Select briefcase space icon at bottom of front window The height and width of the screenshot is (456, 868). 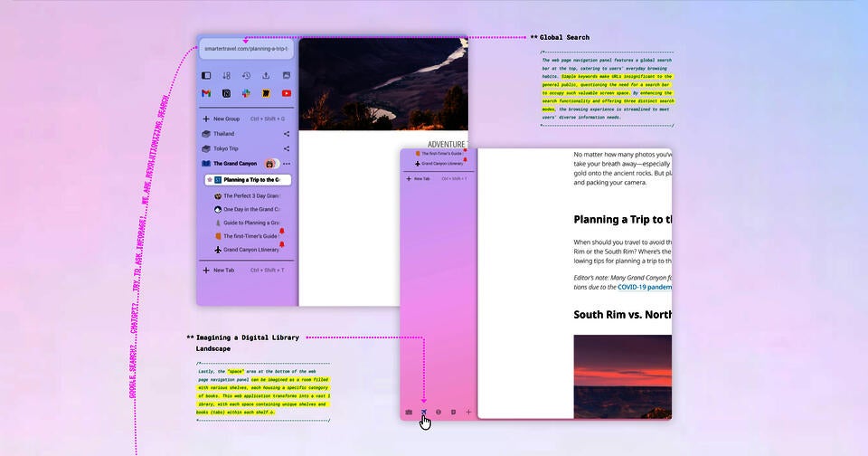click(x=409, y=413)
